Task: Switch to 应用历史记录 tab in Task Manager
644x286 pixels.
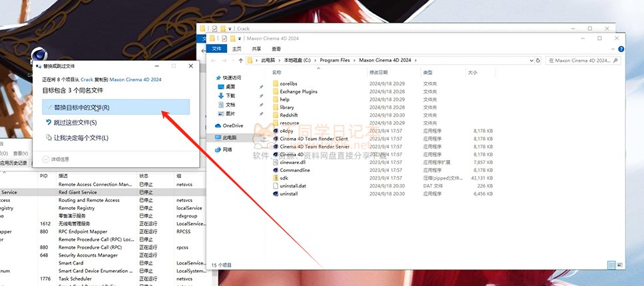Action: click(x=13, y=163)
